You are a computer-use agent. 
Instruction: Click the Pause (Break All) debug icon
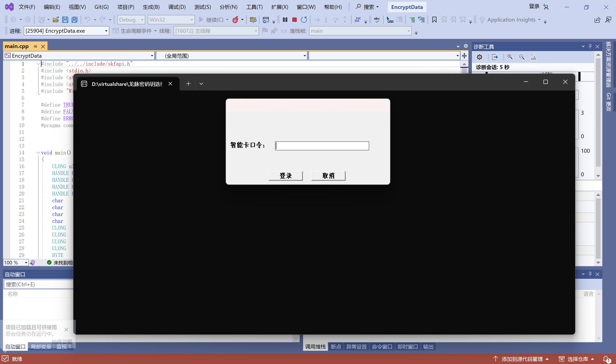click(x=285, y=20)
